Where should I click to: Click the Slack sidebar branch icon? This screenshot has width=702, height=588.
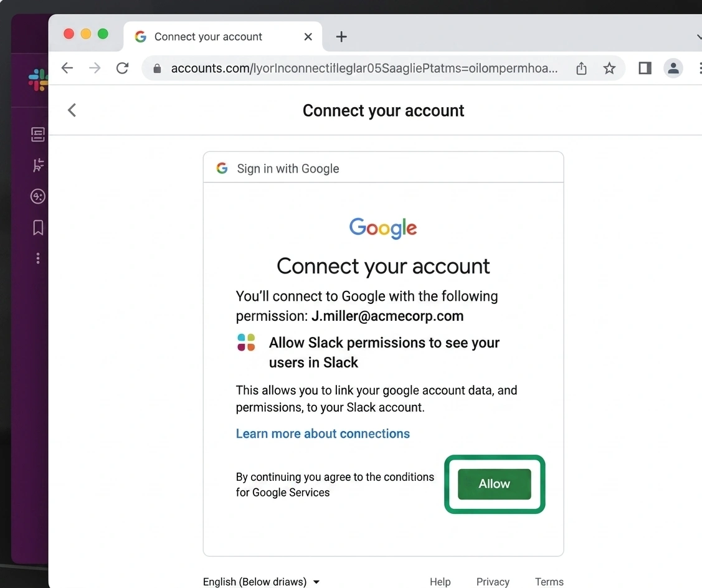point(38,165)
